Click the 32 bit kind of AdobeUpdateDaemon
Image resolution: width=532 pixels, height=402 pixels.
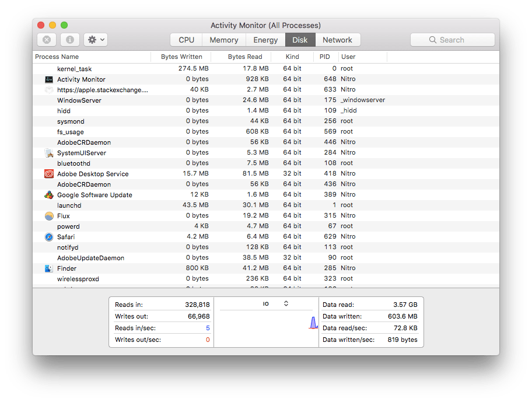[x=292, y=257]
